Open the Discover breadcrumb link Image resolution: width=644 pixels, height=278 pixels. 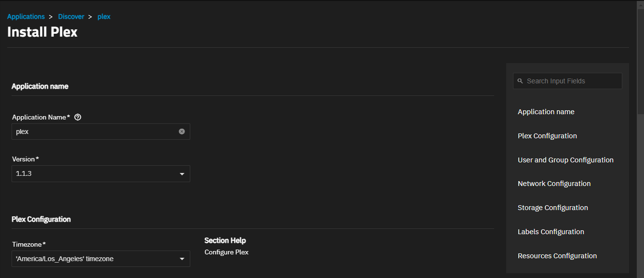[x=71, y=16]
